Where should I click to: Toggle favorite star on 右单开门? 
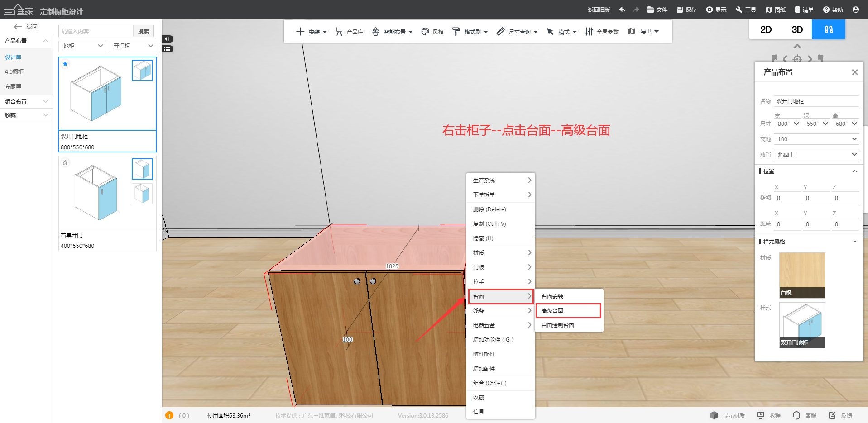65,162
